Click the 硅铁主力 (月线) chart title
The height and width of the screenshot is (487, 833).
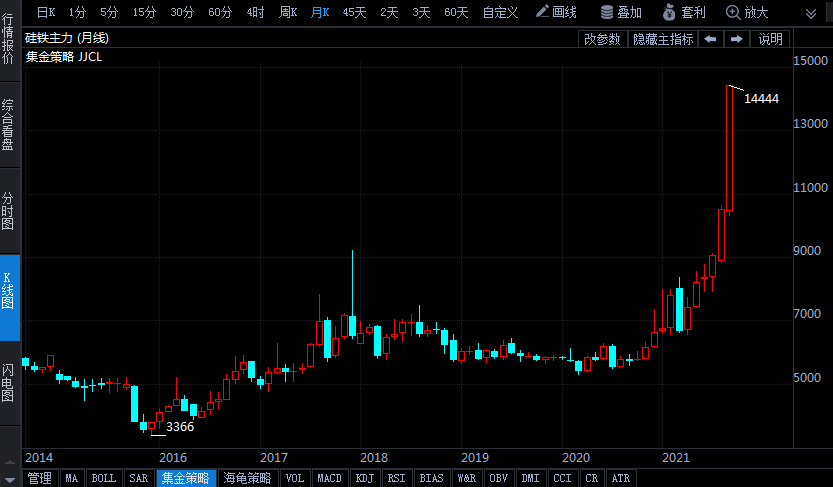pos(67,38)
